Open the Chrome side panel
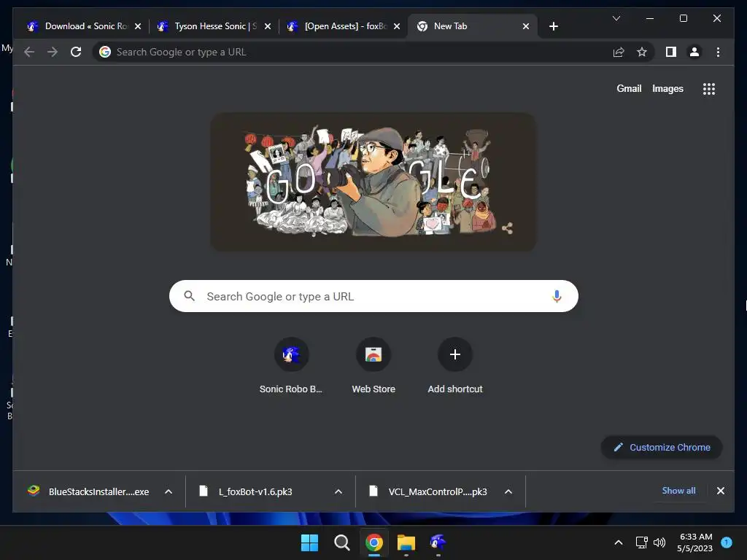The width and height of the screenshot is (747, 560). pos(671,52)
